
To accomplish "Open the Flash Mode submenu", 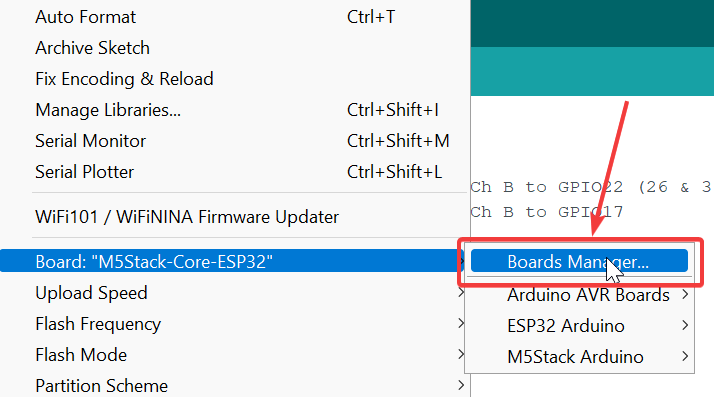I will [235, 355].
